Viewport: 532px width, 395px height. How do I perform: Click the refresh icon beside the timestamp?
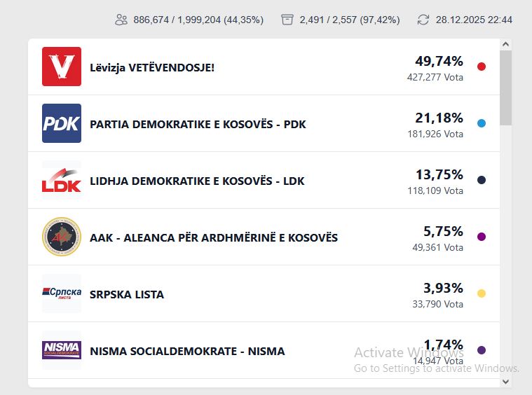423,20
